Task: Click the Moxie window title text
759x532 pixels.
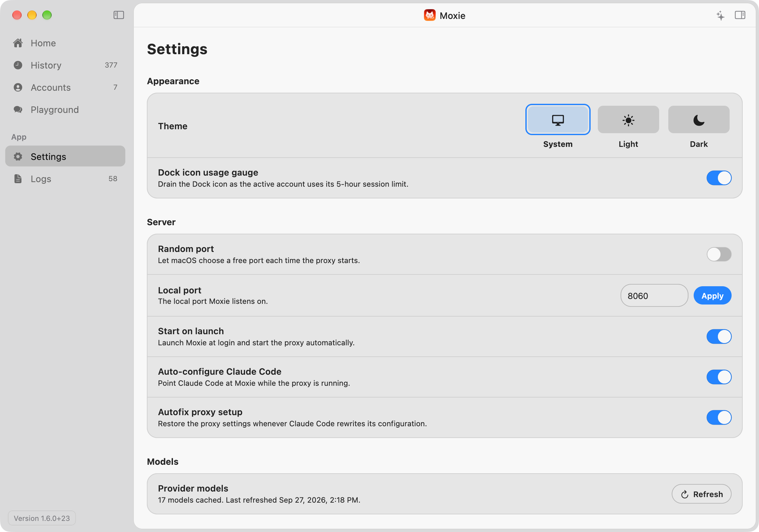Action: tap(452, 16)
